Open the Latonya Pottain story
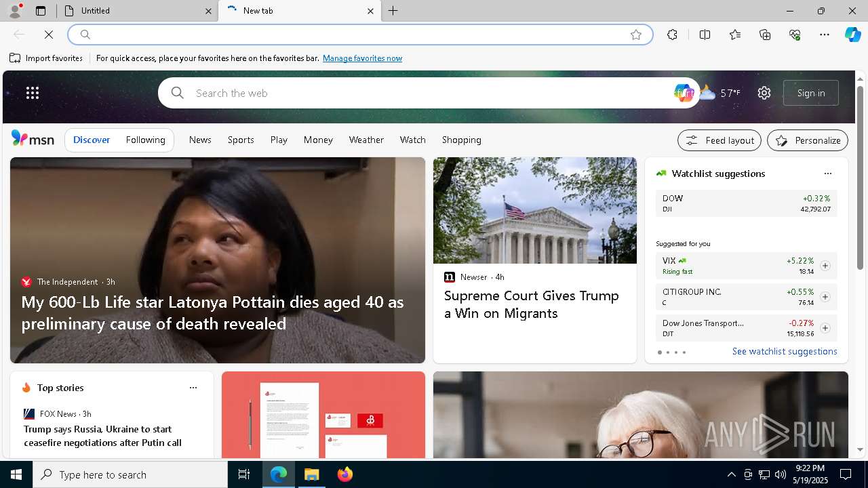 pos(212,312)
